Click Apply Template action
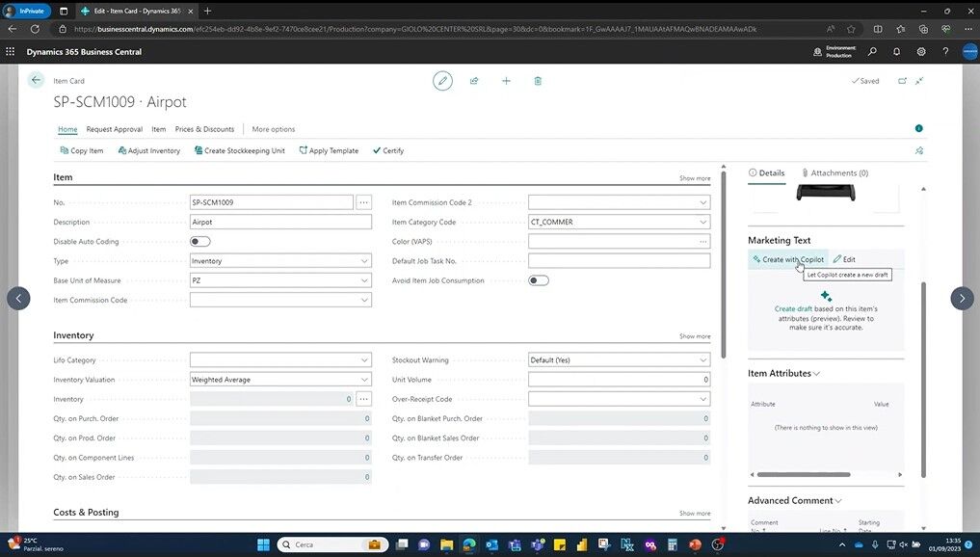The width and height of the screenshot is (980, 557). tap(329, 150)
